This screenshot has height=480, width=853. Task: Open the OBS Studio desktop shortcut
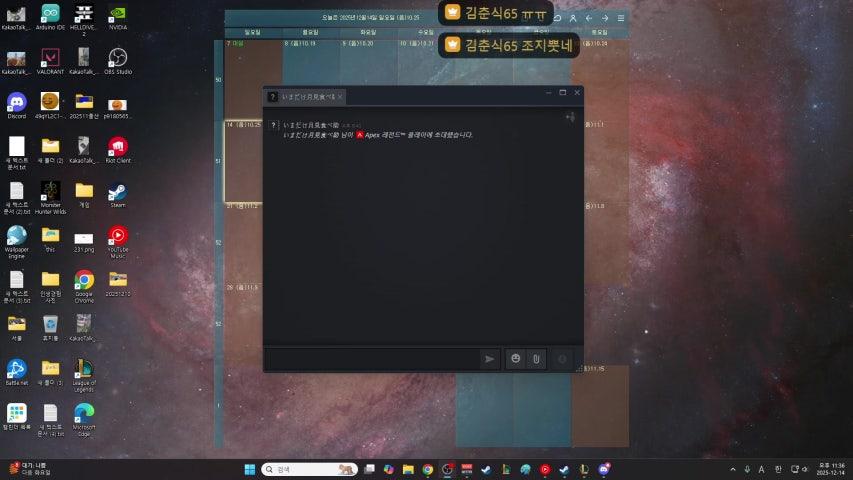(118, 61)
